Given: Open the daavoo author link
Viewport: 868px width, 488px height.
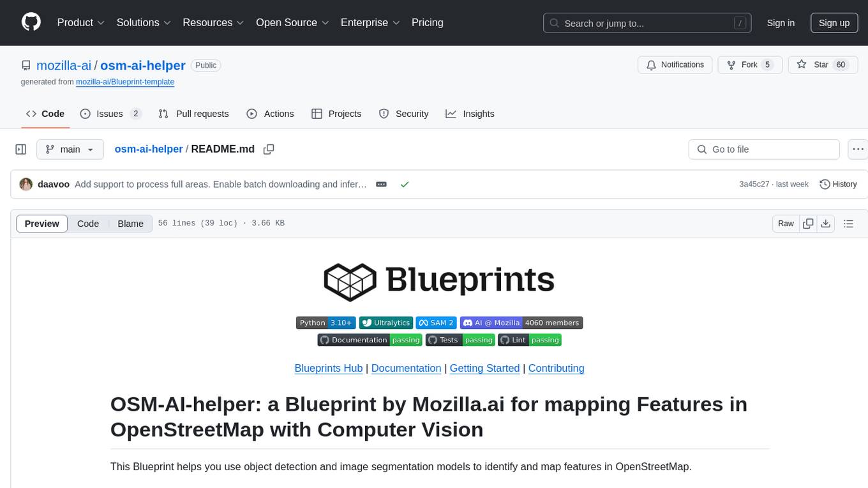Looking at the screenshot, I should pyautogui.click(x=53, y=184).
